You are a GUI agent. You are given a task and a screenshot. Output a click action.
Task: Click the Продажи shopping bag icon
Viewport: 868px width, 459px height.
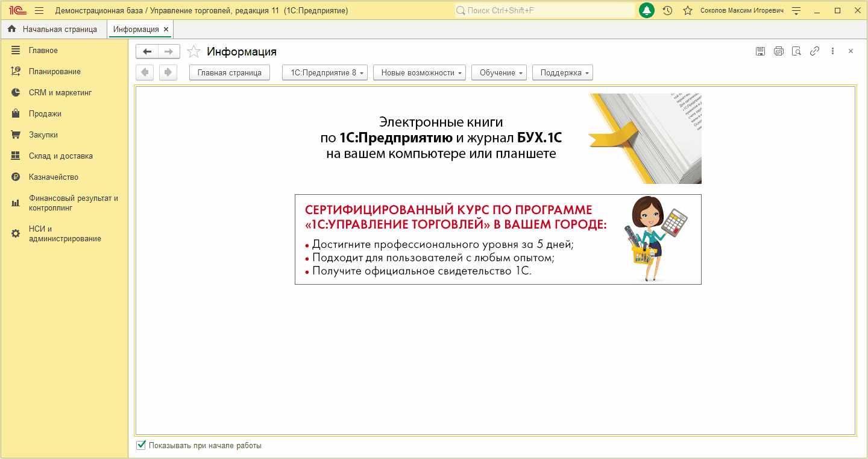tap(16, 114)
